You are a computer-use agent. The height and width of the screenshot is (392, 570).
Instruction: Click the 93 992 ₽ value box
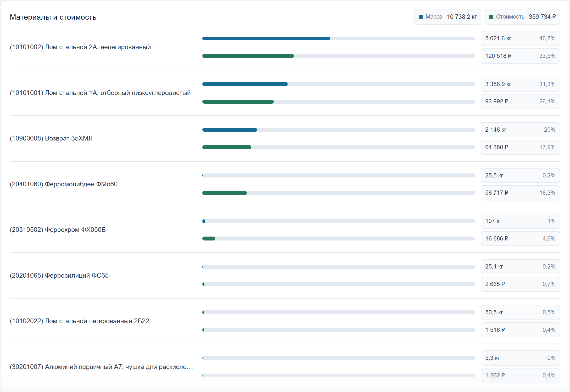tap(520, 102)
